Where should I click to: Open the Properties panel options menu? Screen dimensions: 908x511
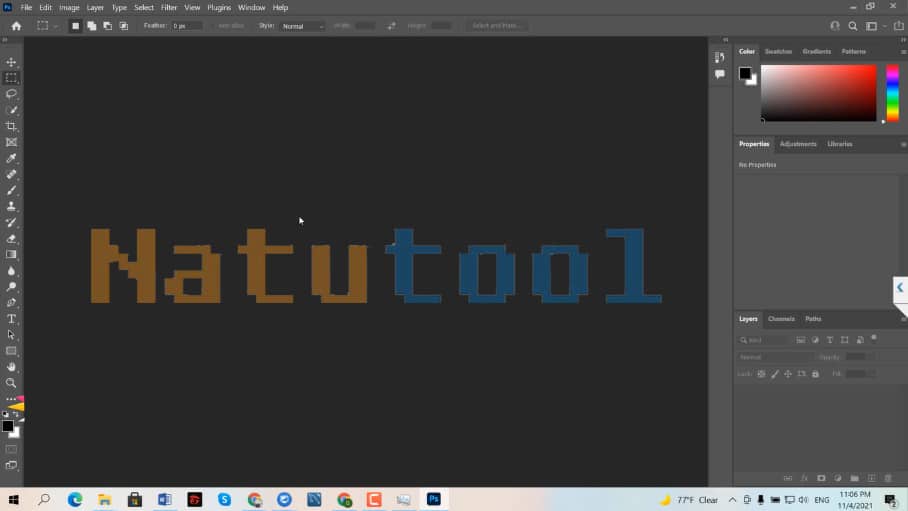point(903,144)
